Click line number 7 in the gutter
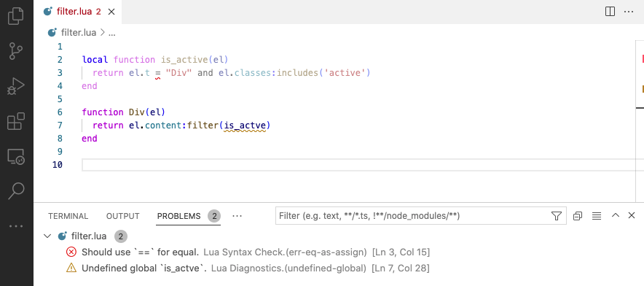This screenshot has width=644, height=286. point(60,125)
